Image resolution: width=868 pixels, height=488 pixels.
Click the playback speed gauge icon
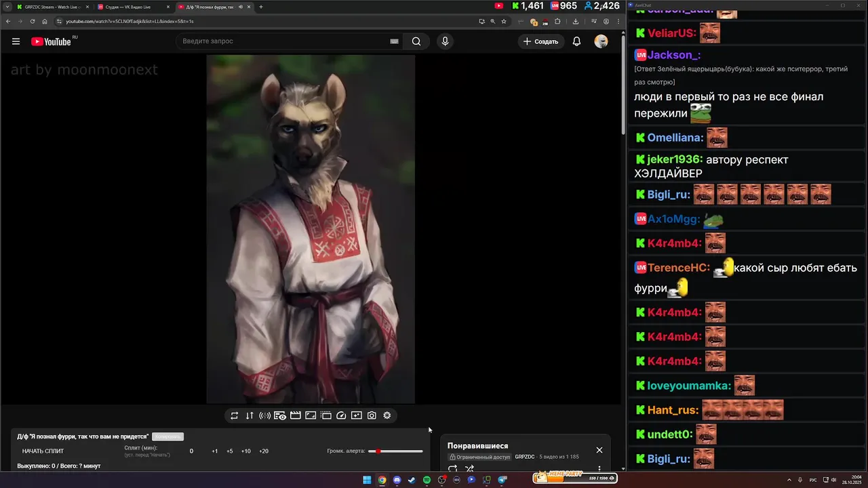tap(341, 415)
